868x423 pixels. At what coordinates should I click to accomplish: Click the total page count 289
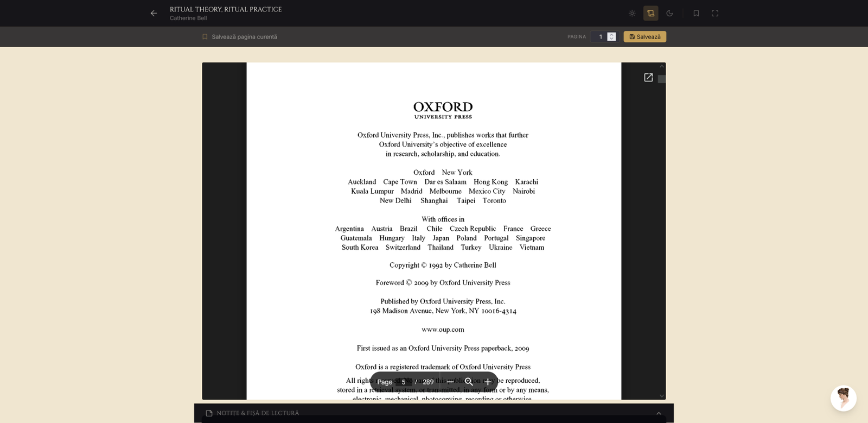tap(428, 382)
